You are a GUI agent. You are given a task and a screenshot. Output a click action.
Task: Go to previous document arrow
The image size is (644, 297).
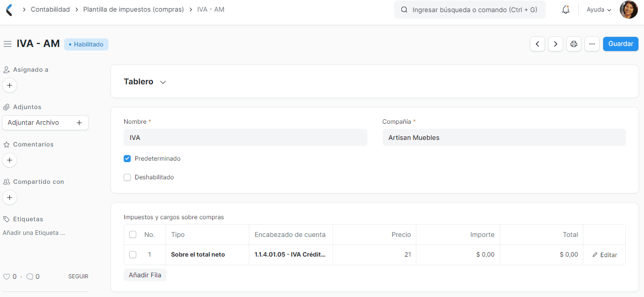point(538,44)
